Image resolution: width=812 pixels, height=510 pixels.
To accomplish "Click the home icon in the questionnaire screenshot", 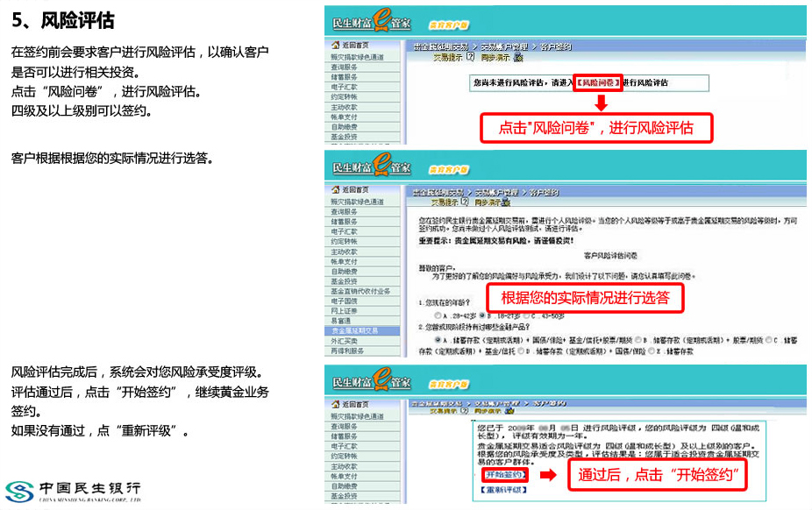I will coord(335,190).
